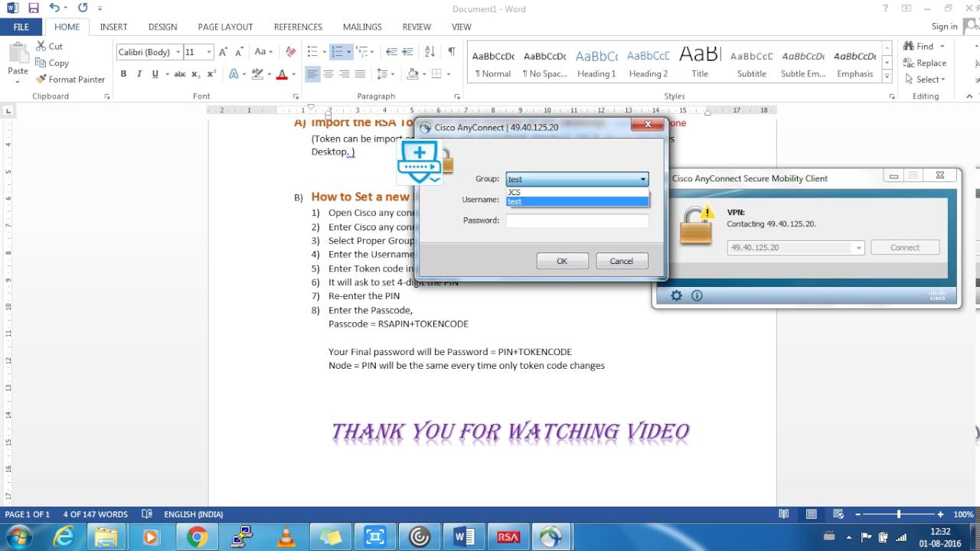
Task: Expand the Group combo box arrow in Cisco dialog
Action: click(x=643, y=179)
